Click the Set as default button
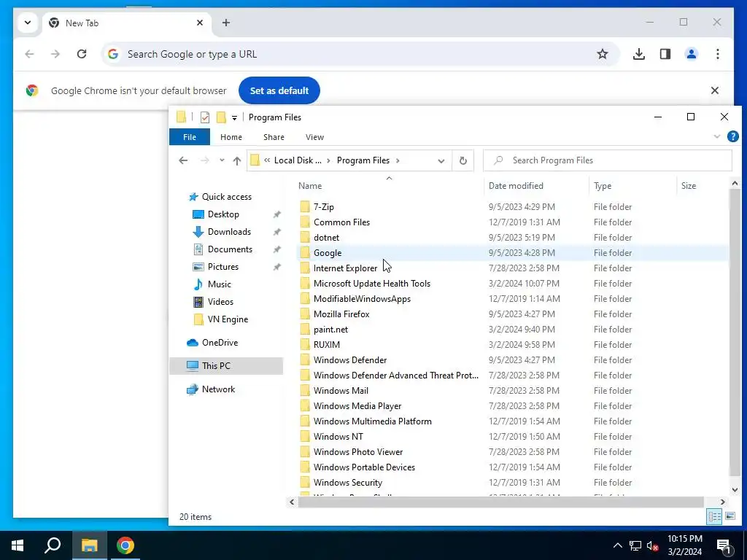Screen dimensions: 747x560 (x=279, y=90)
